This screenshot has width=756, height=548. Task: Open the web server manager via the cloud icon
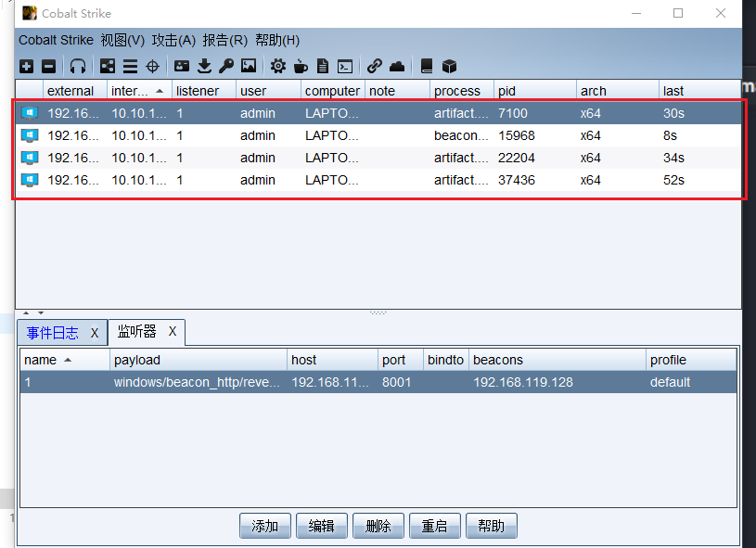click(397, 66)
